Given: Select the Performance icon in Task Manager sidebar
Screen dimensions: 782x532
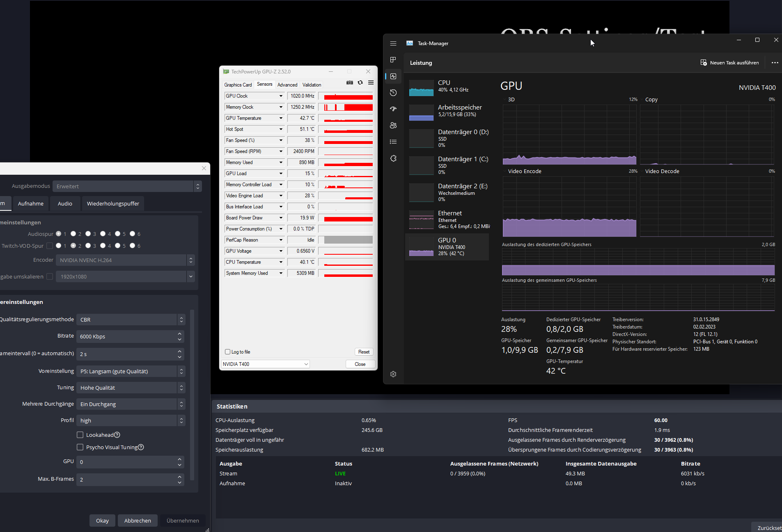Looking at the screenshot, I should (393, 76).
